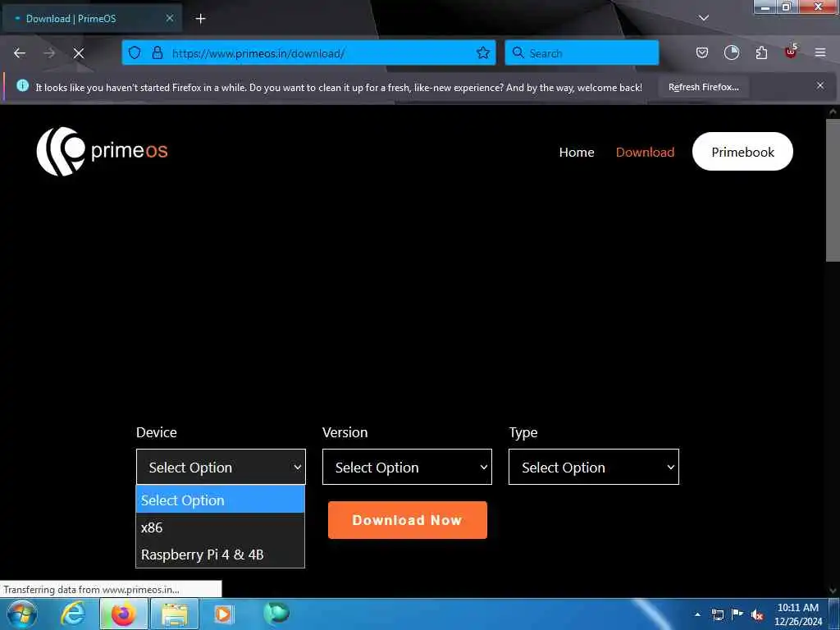Click the info icon in notification bar
Viewport: 840px width, 630px height.
[22, 85]
